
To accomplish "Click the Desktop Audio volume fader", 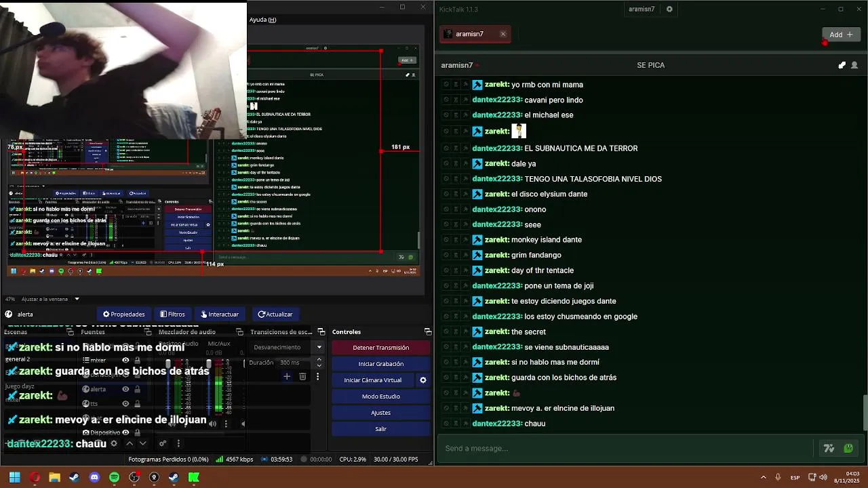I will point(168,365).
